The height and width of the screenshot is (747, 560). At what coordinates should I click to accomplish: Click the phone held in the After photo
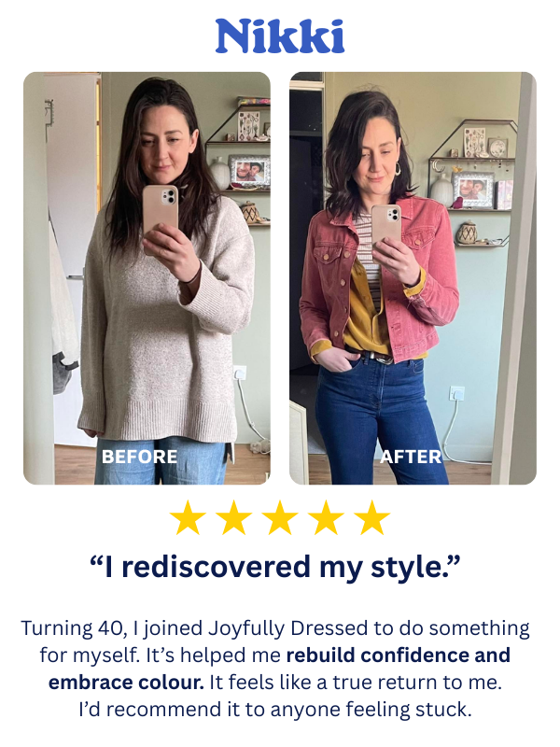pyautogui.click(x=386, y=225)
